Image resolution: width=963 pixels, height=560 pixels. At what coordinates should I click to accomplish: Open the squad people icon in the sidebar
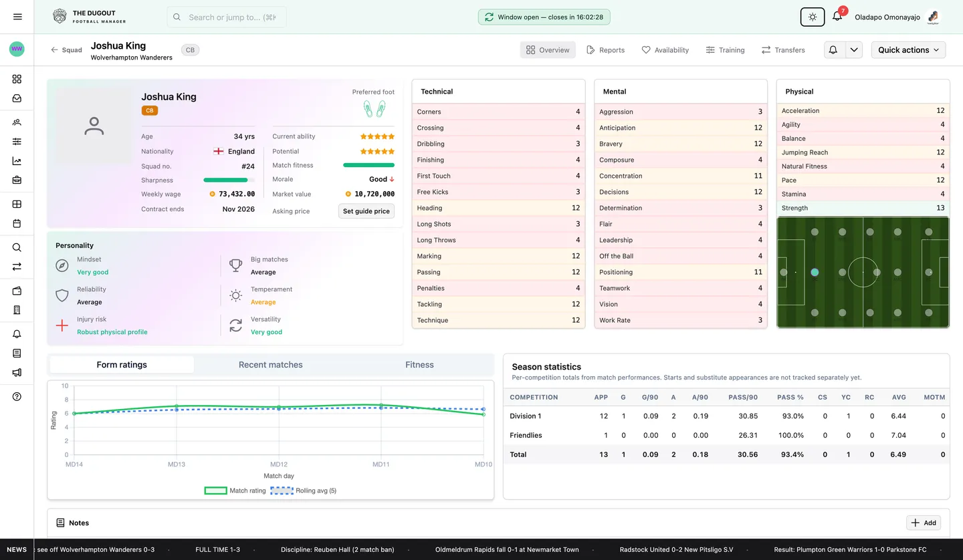[17, 122]
